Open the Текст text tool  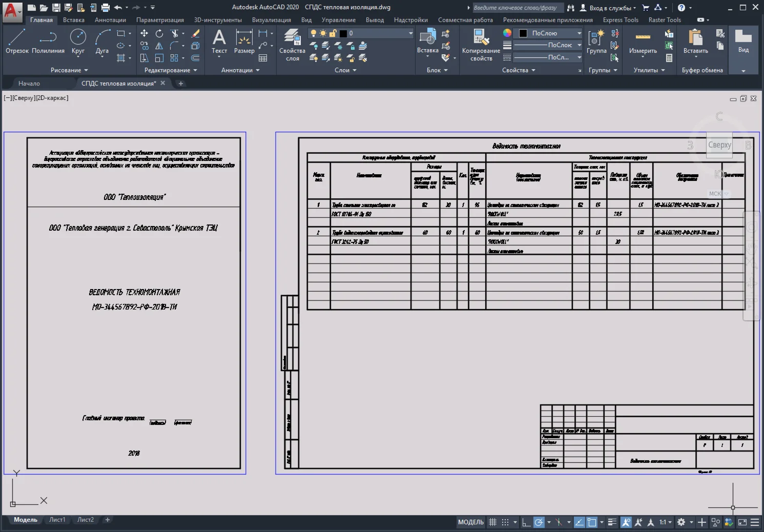219,41
